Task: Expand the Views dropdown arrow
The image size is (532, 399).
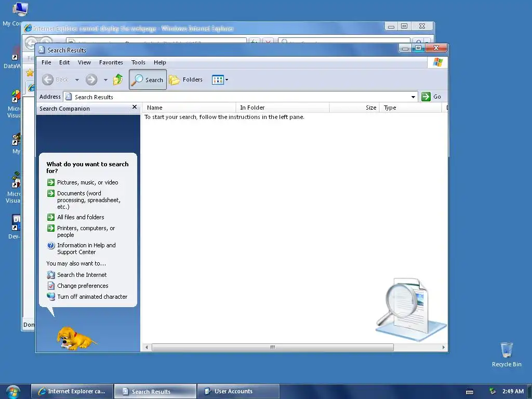Action: 227,80
